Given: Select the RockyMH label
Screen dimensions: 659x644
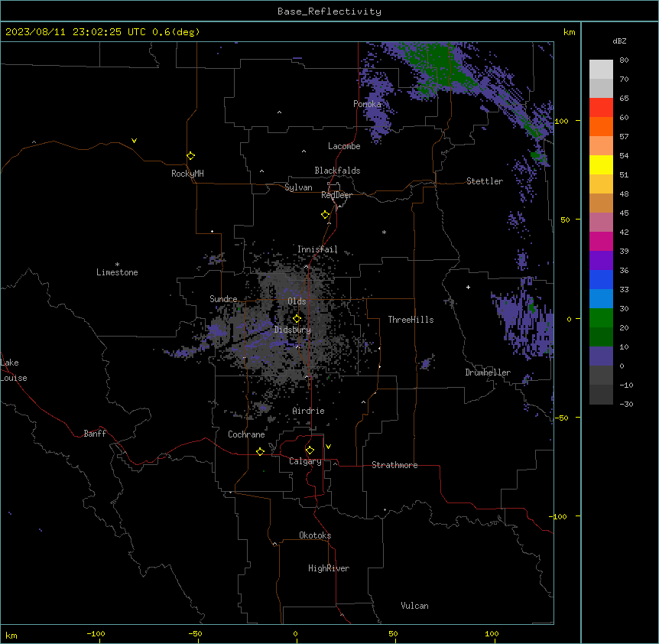Looking at the screenshot, I should pos(187,174).
